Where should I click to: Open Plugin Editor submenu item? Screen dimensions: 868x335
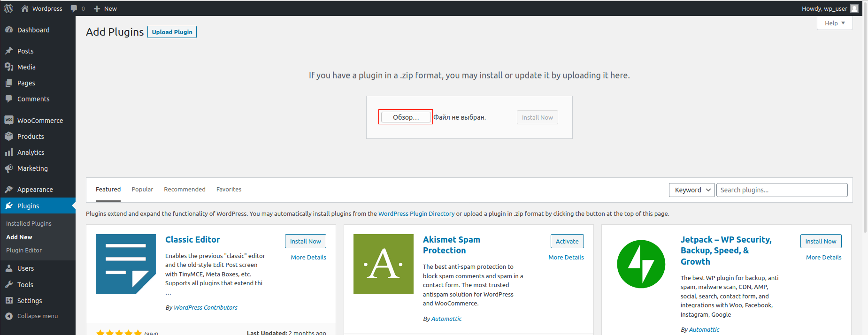point(24,251)
